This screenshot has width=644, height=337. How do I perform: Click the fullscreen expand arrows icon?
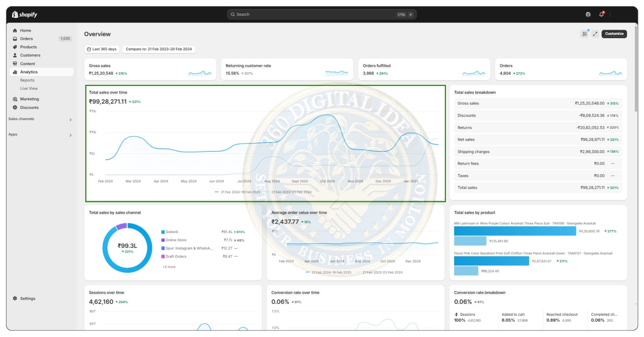595,34
